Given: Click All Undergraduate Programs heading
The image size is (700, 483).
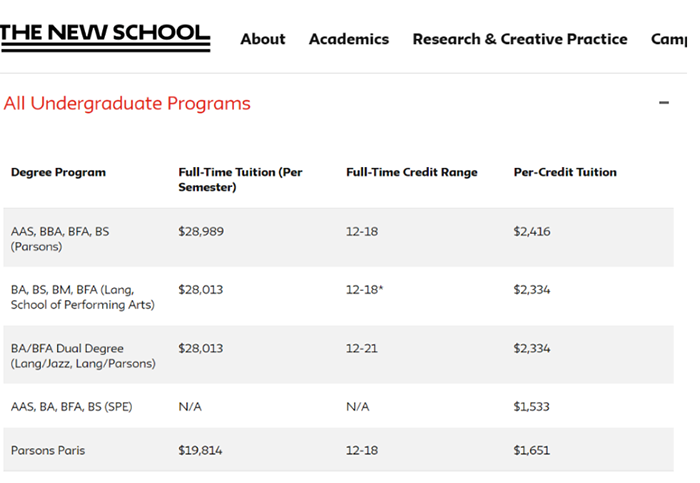Looking at the screenshot, I should click(x=127, y=103).
